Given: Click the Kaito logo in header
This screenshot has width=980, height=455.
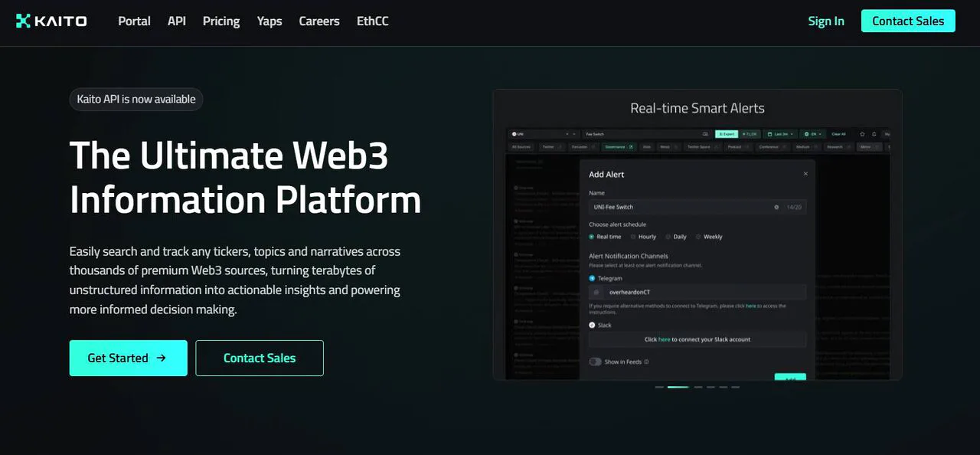Looking at the screenshot, I should pyautogui.click(x=51, y=21).
